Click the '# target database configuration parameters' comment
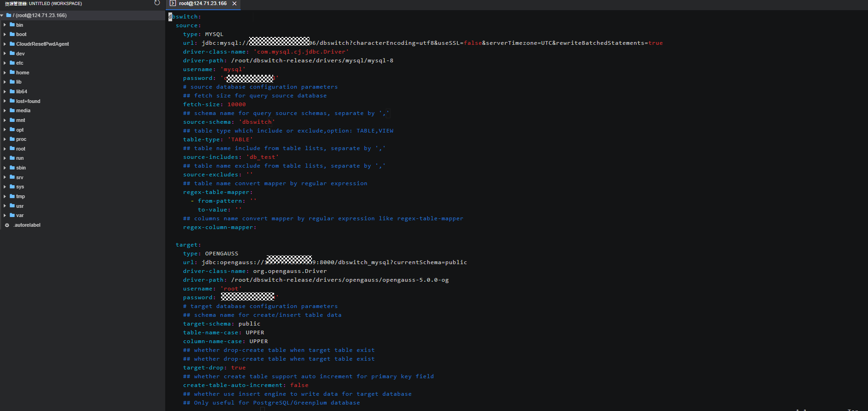868x411 pixels. click(x=260, y=306)
